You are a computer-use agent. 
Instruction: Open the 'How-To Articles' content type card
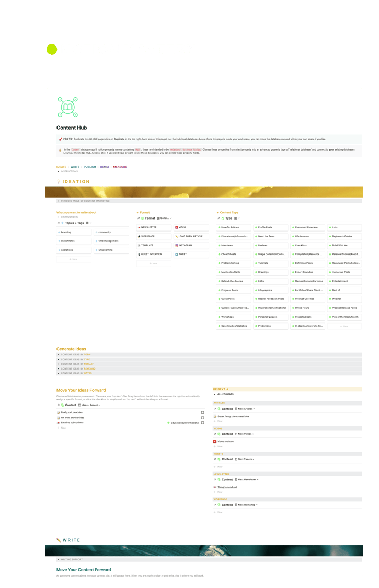pos(234,227)
